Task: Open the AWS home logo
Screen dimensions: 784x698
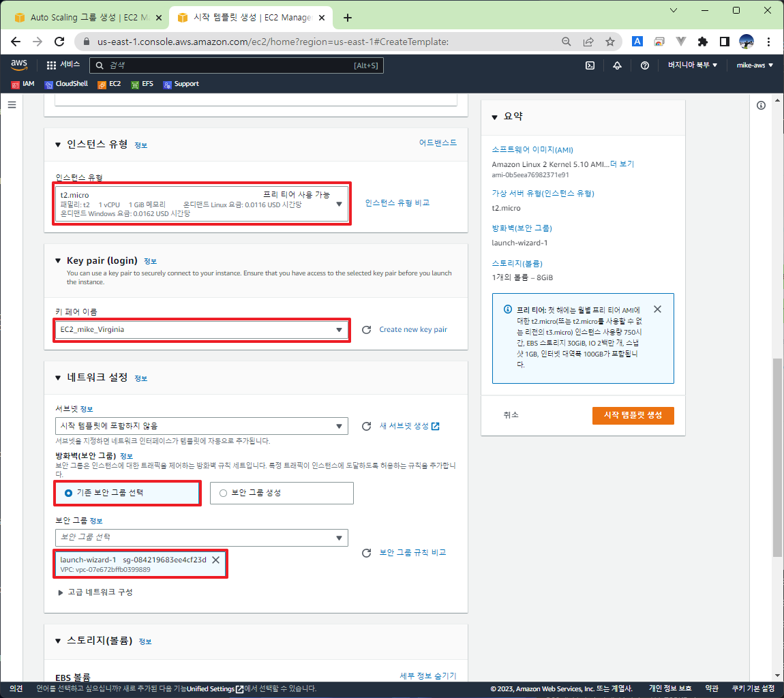Action: pyautogui.click(x=19, y=65)
